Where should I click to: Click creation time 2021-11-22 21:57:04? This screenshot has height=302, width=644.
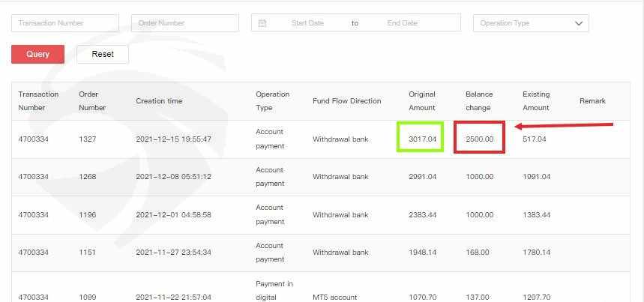(173, 297)
